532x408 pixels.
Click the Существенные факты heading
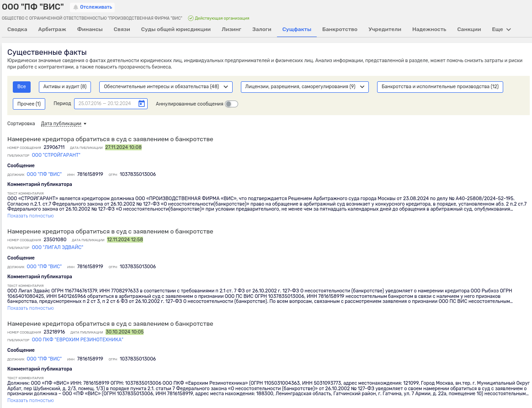click(47, 52)
